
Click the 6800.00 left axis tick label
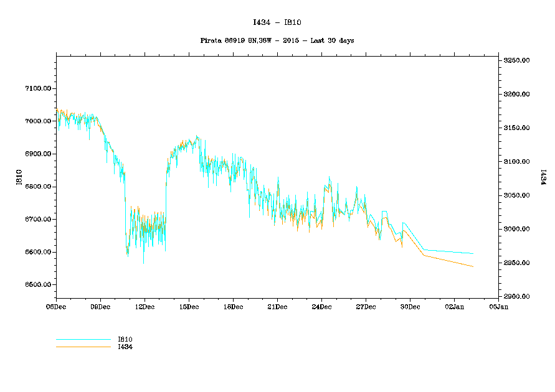tap(37, 187)
